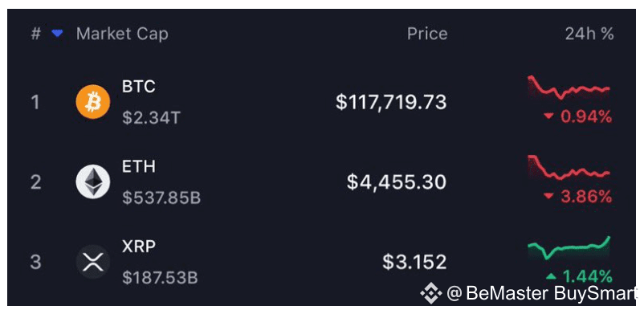Click the red down triangle next to 0.94%
This screenshot has width=644, height=314.
548,117
